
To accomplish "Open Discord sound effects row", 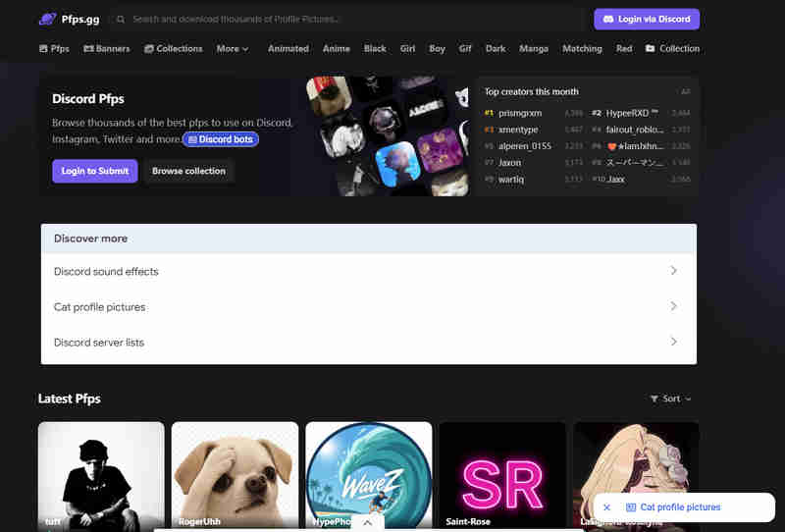I will [369, 271].
